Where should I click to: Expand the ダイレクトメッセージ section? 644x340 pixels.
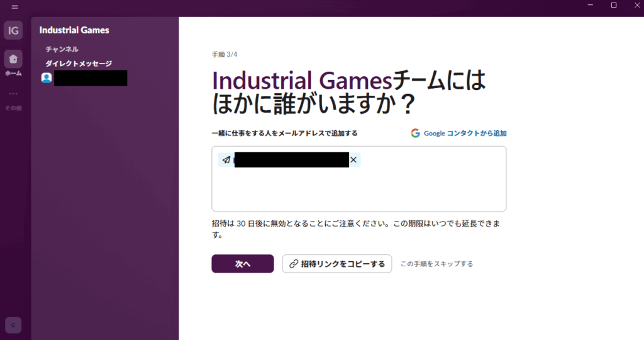(x=78, y=63)
